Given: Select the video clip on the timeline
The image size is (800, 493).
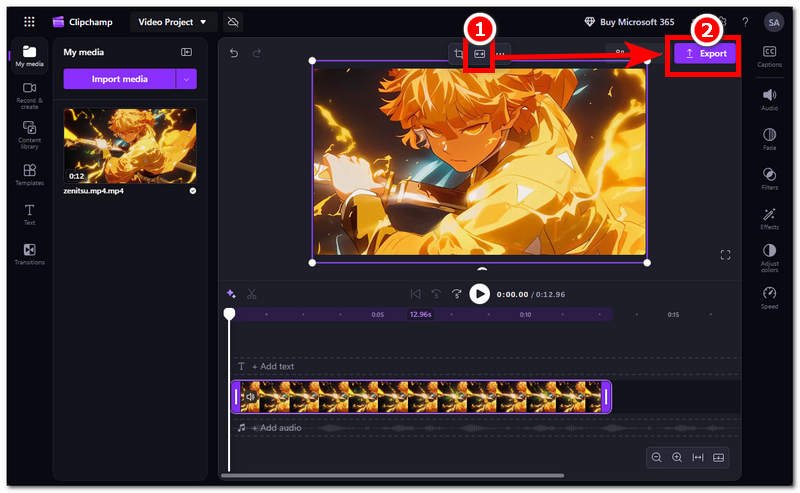Looking at the screenshot, I should pos(421,397).
